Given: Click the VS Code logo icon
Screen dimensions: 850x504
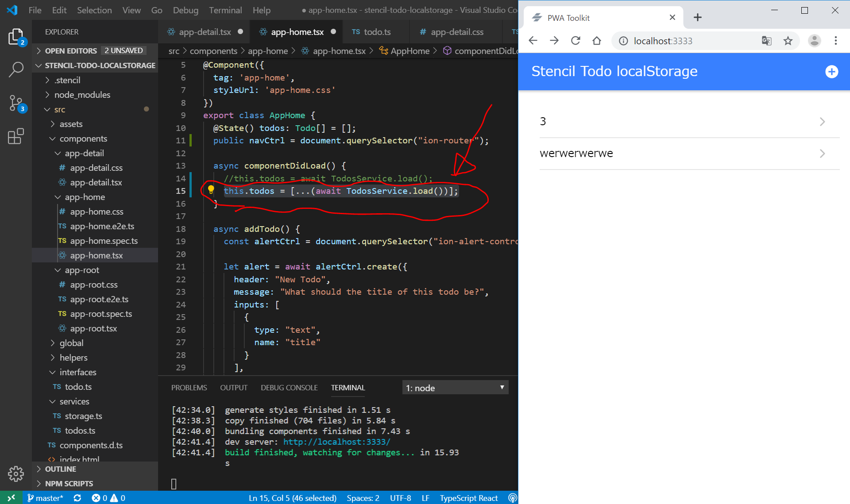Looking at the screenshot, I should pos(12,10).
